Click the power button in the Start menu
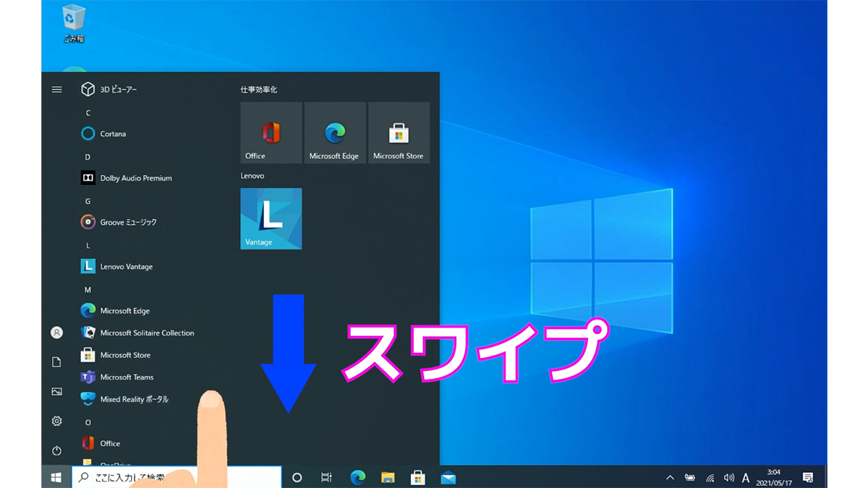The height and width of the screenshot is (488, 868). [56, 450]
